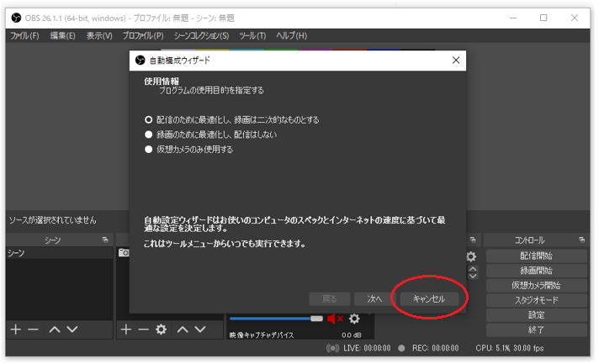
Task: Click the add source plus icon
Action: pos(126,330)
